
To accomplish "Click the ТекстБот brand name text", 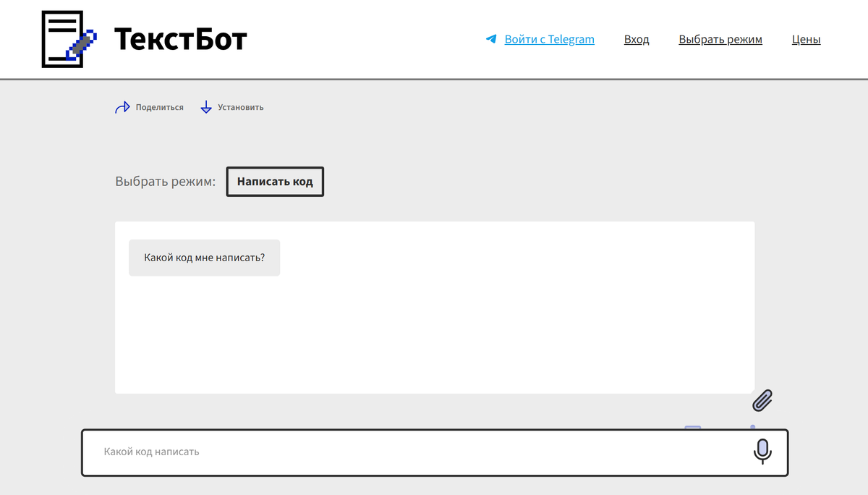I will click(181, 39).
